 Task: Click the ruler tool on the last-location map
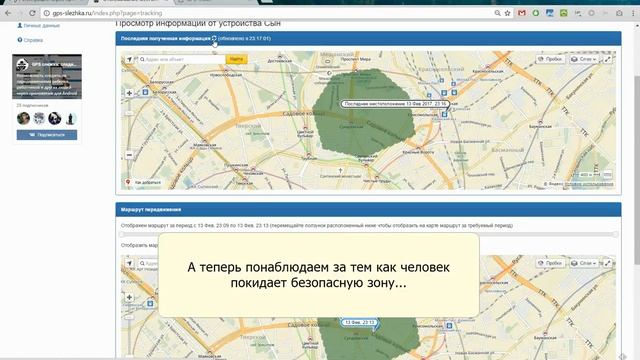coord(607,175)
